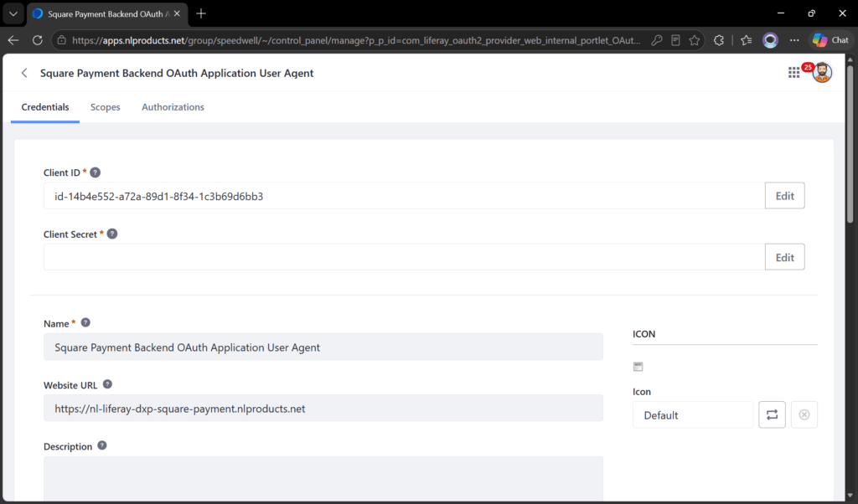Show help tooltip for Description
This screenshot has width=858, height=504.
(x=101, y=445)
